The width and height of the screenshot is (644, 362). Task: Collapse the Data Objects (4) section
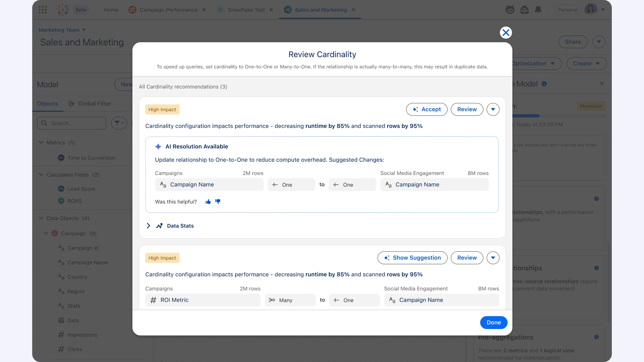coord(41,218)
